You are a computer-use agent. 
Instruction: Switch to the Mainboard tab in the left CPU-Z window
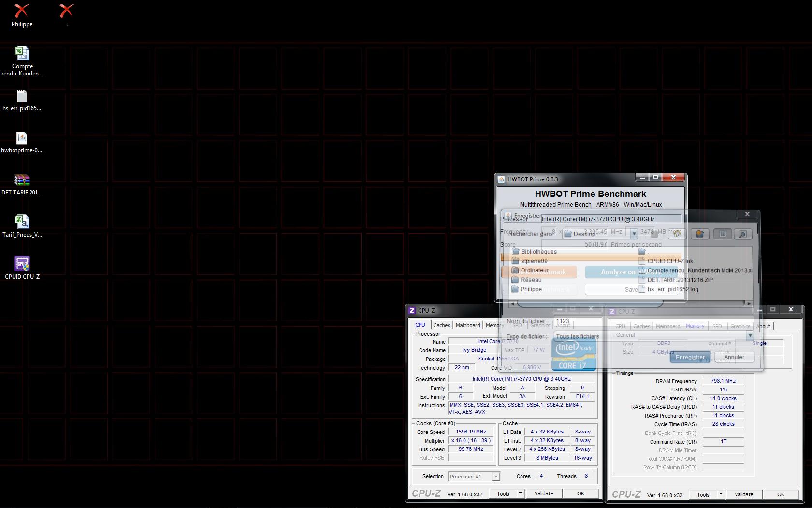pos(468,325)
